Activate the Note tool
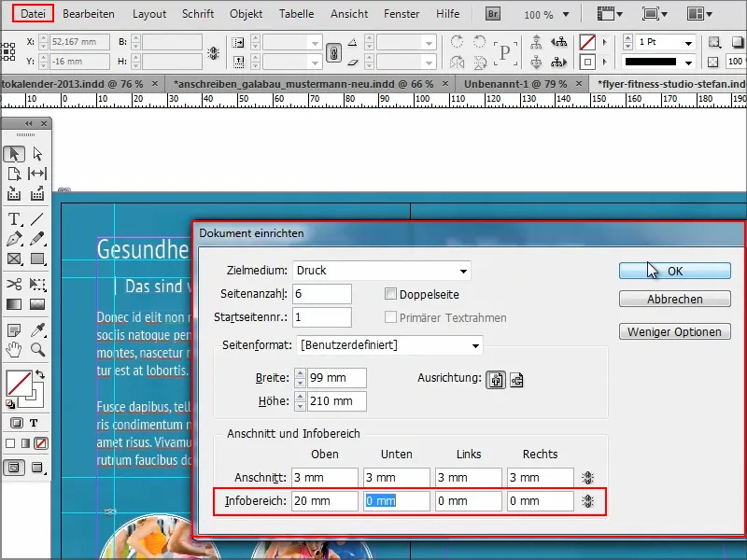Image resolution: width=747 pixels, height=560 pixels. [14, 329]
